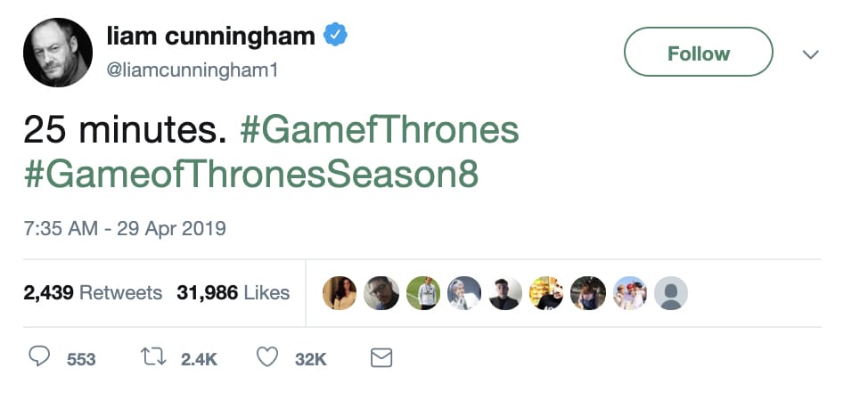Screen dimensions: 868x401
Task: Open the #GamefThrones hashtag
Action: click(380, 130)
